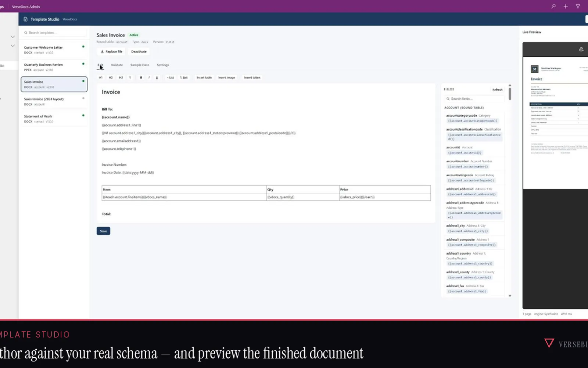The width and height of the screenshot is (588, 368).
Task: Click the {{account.address1_city}} token
Action: pos(468,231)
